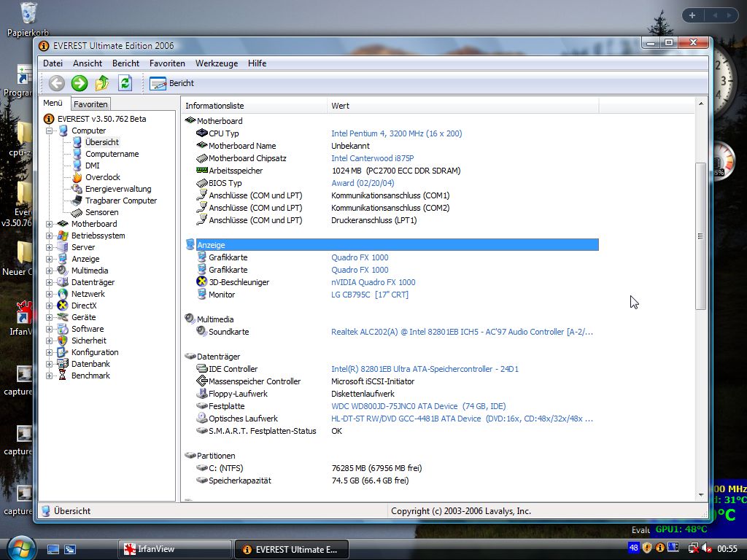Expand the Anzeige tree node

[x=49, y=259]
